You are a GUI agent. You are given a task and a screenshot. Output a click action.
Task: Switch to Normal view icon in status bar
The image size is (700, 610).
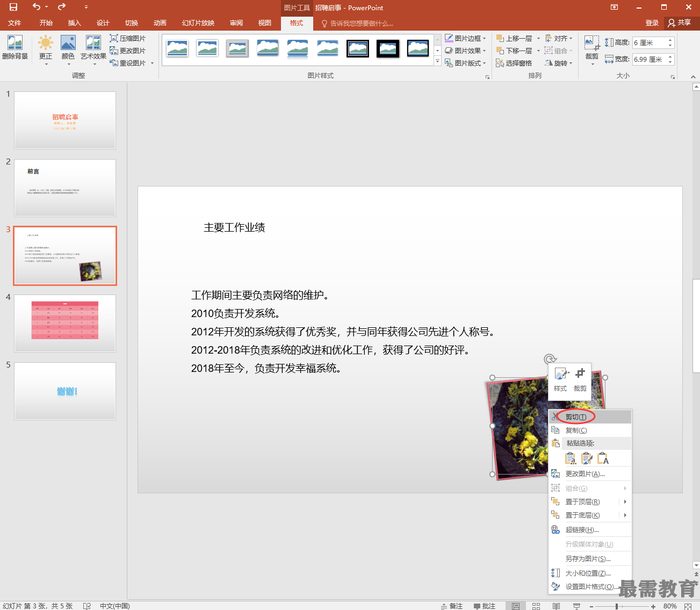[516, 606]
